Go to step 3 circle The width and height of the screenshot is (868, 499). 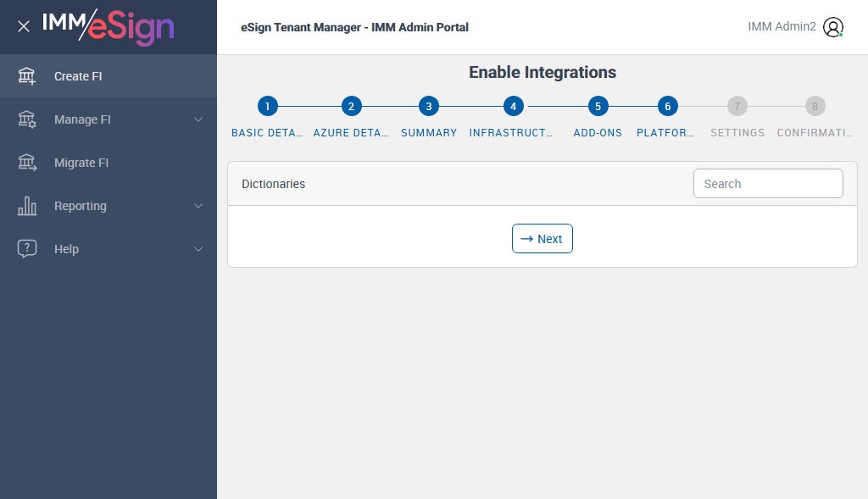(428, 106)
